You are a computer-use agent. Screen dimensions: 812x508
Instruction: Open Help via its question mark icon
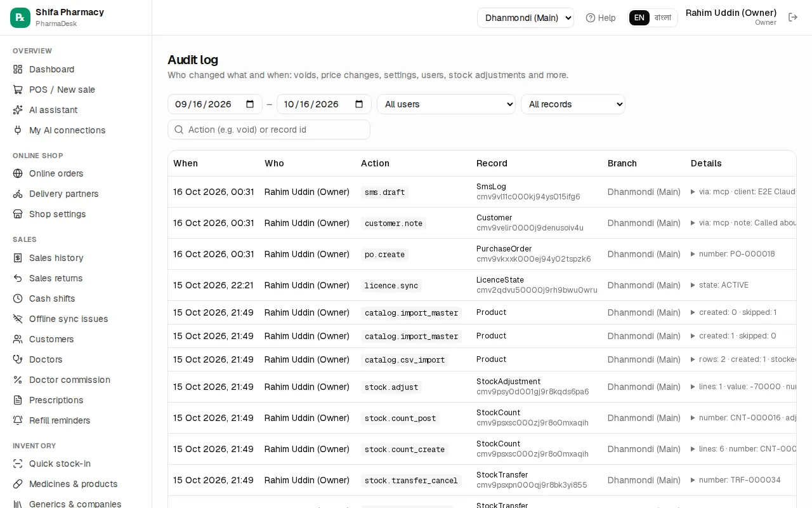pyautogui.click(x=591, y=18)
